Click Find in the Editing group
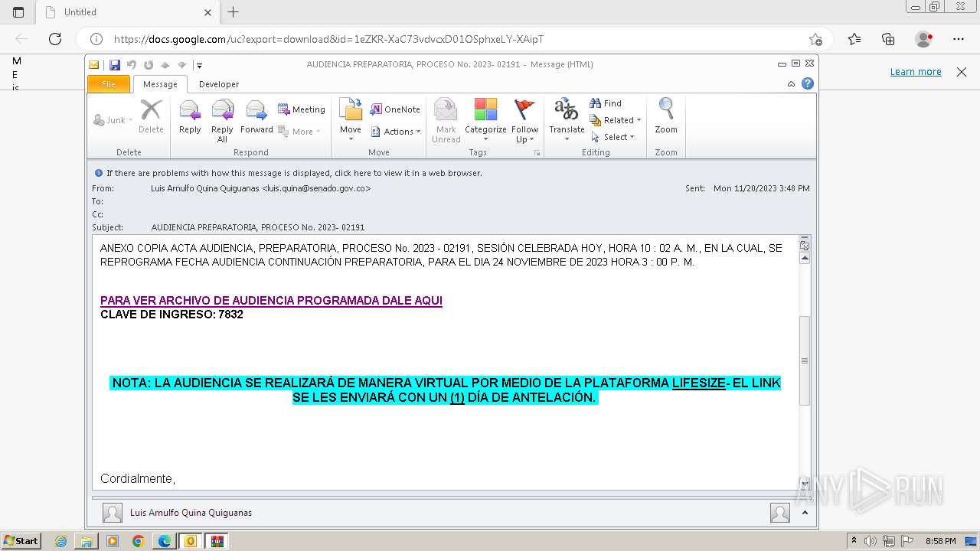Viewport: 980px width, 551px height. (x=606, y=103)
